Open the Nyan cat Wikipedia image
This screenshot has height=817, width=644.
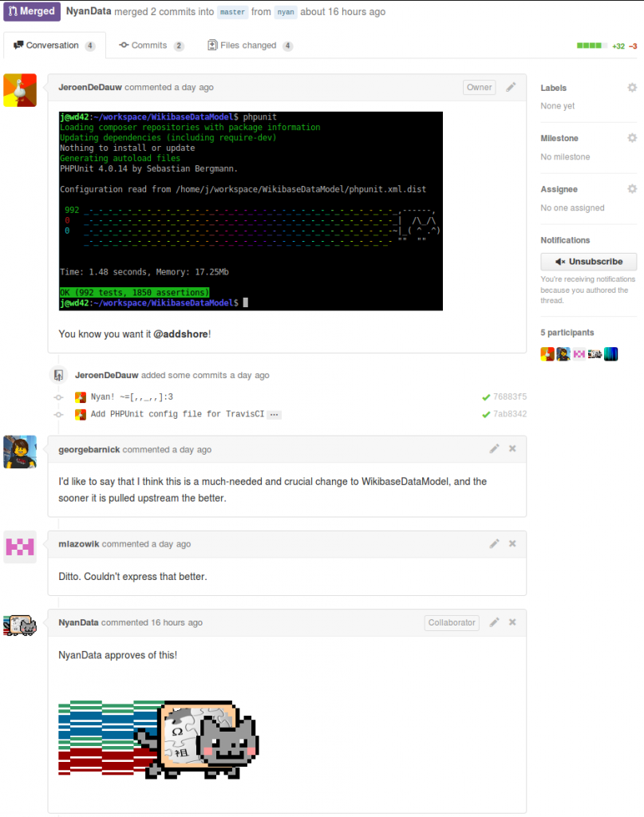(159, 740)
